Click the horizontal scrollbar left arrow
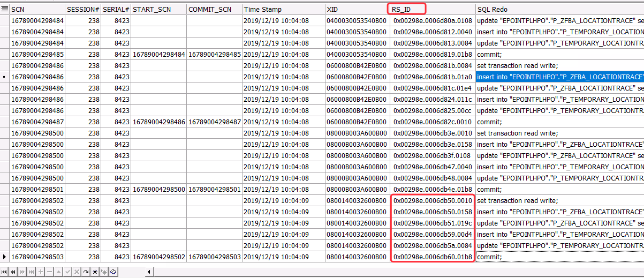The width and height of the screenshot is (644, 278). (149, 272)
